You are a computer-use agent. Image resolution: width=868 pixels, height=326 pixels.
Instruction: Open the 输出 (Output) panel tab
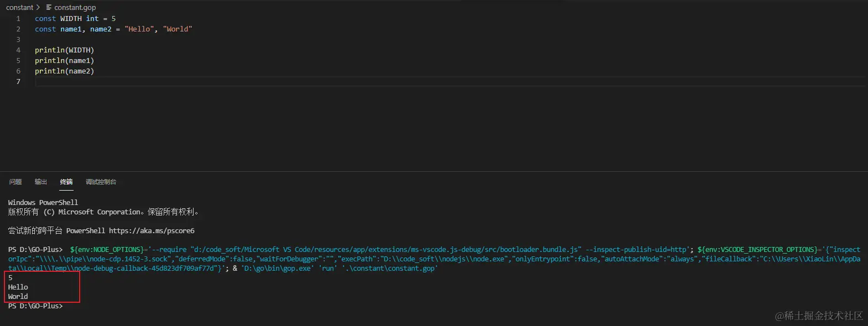[41, 182]
